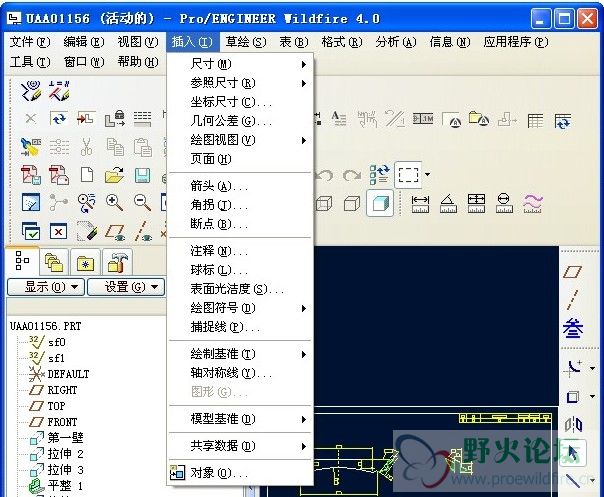The width and height of the screenshot is (604, 497).
Task: Open the selection box dropdown arrow
Action: click(x=428, y=175)
